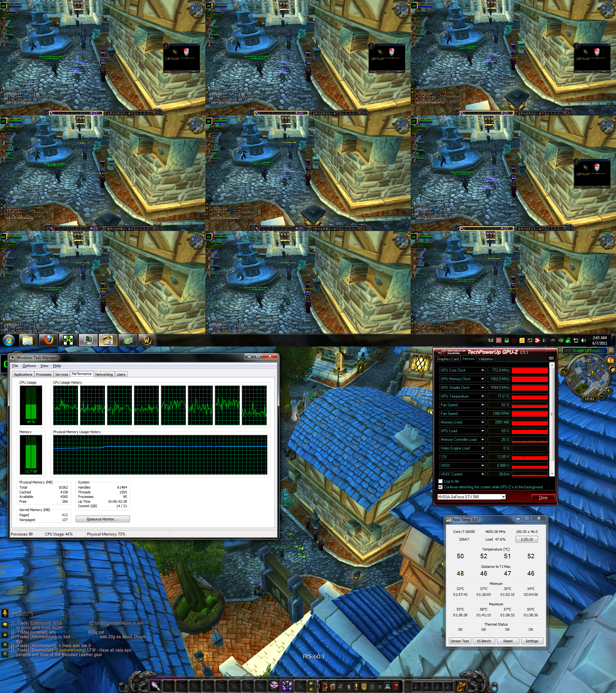Zoom out the minimap with minus button
616x693 pixels.
click(x=602, y=396)
